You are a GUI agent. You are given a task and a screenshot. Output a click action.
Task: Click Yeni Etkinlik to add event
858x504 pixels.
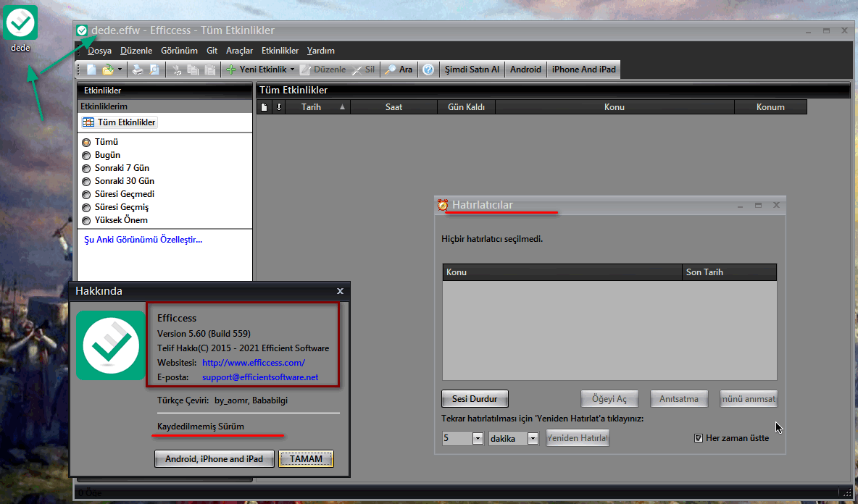tap(256, 70)
